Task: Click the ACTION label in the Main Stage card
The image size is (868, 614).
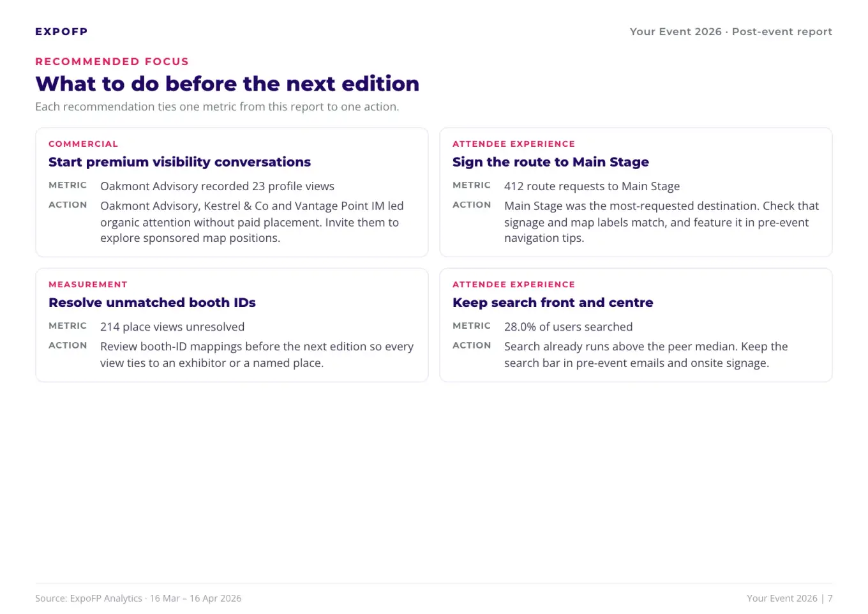Action: (x=472, y=205)
